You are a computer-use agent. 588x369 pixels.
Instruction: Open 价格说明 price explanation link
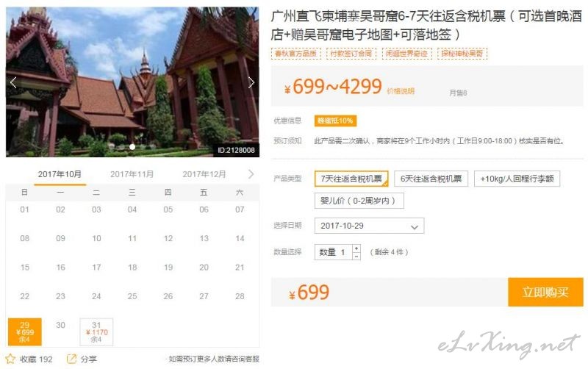coord(401,91)
